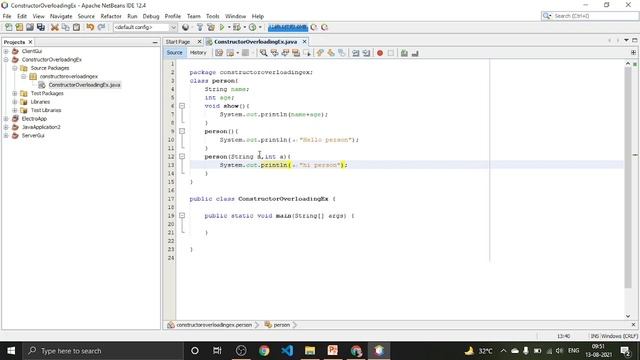This screenshot has height=360, width=640.
Task: Close the Projects panel tab
Action: (30, 42)
